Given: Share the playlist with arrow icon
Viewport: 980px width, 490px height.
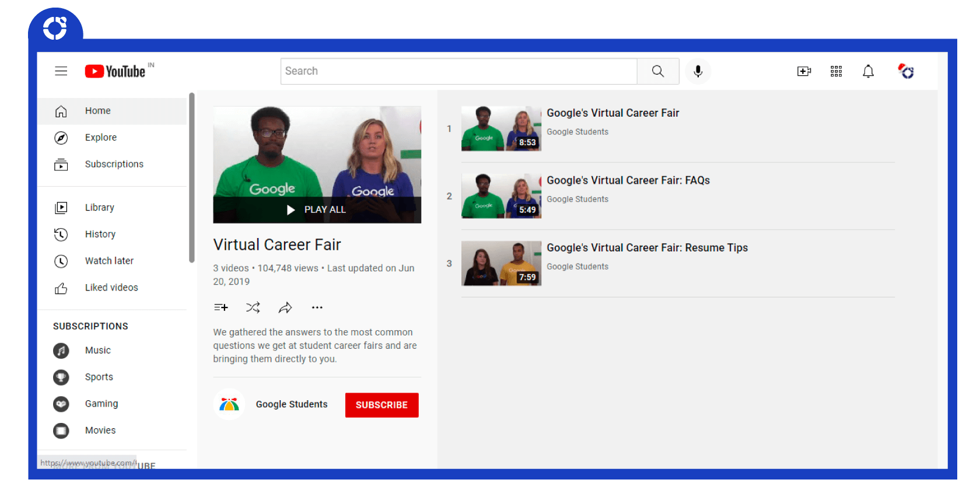Looking at the screenshot, I should tap(285, 307).
